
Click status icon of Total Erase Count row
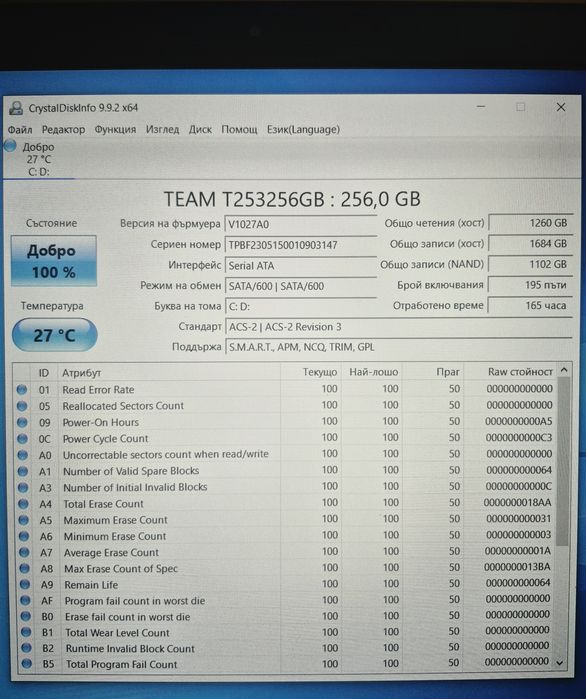[x=23, y=504]
